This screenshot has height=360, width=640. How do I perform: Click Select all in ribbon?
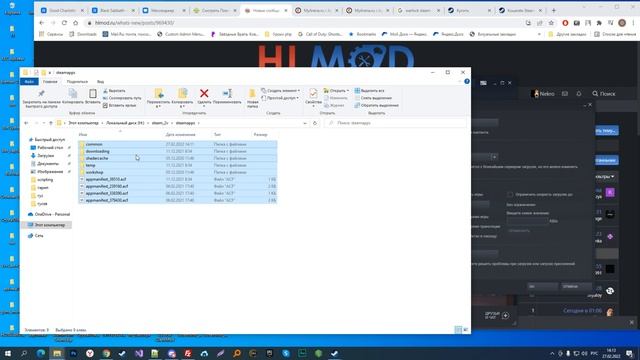[369, 91]
